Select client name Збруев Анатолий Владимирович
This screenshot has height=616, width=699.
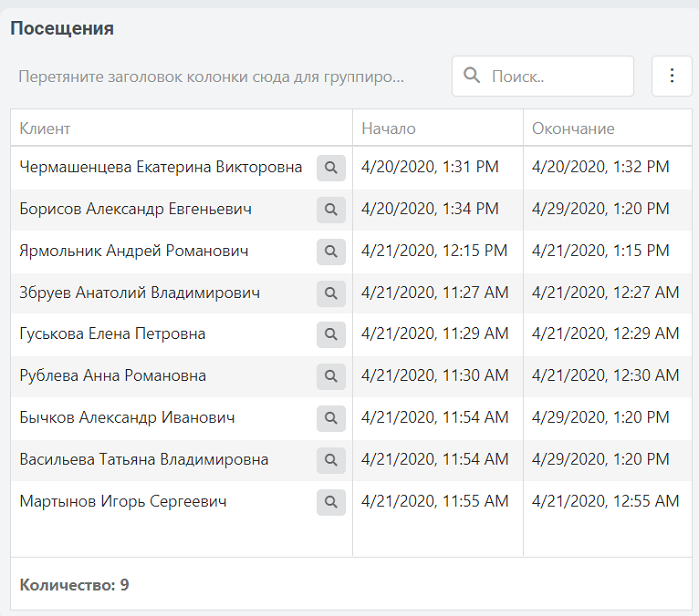pos(140,293)
